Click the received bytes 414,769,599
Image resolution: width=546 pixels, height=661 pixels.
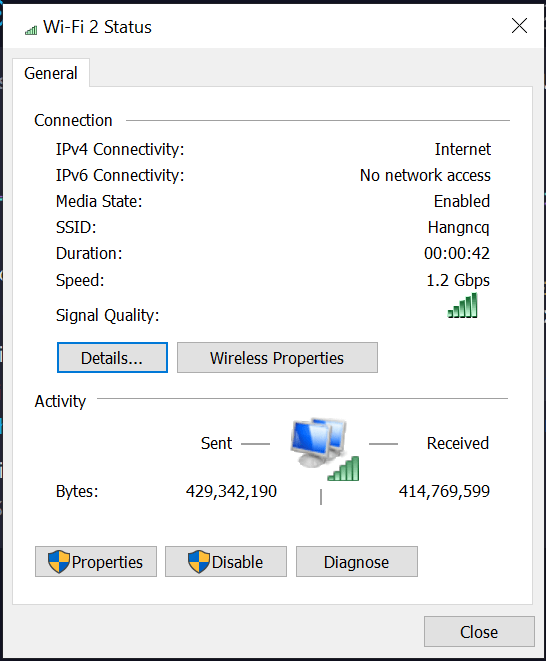[444, 491]
